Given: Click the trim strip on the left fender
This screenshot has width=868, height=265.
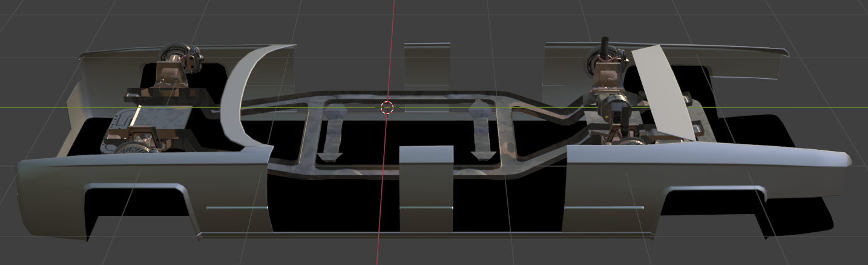Looking at the screenshot, I should tap(236, 208).
